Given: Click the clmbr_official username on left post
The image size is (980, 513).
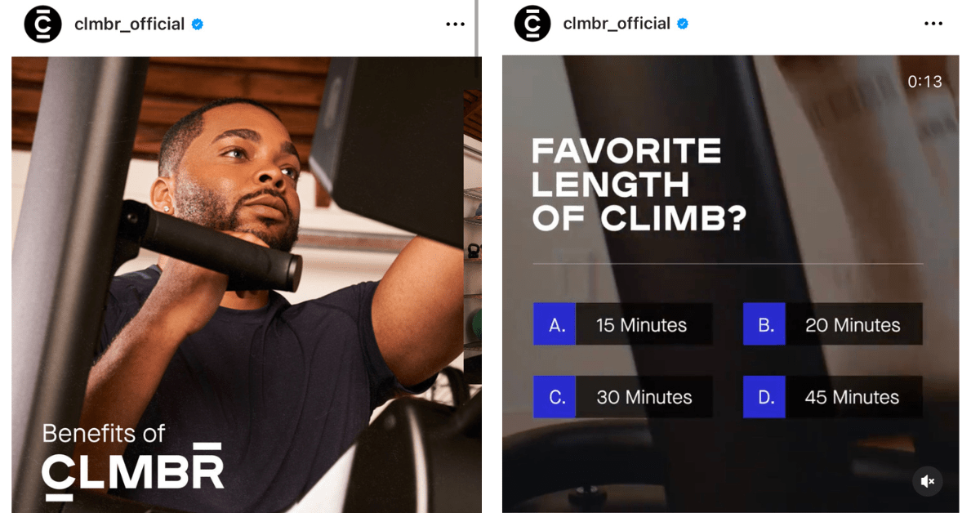Looking at the screenshot, I should [x=129, y=25].
